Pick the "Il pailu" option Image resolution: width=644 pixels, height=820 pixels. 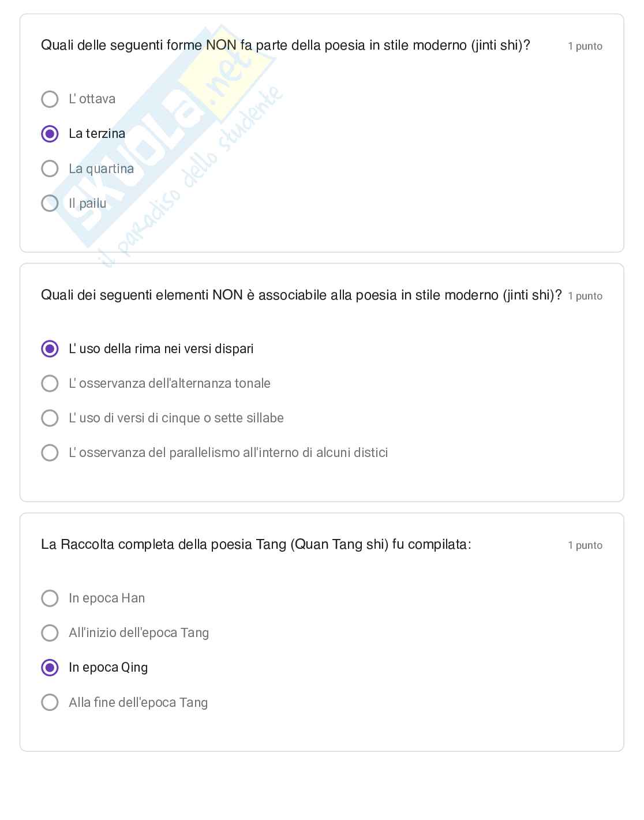click(x=50, y=203)
